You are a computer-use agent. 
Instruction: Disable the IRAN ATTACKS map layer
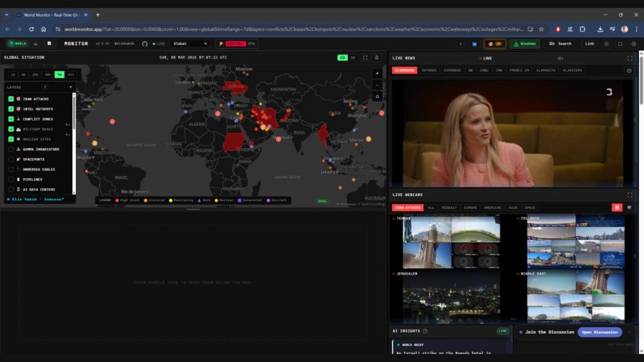coord(11,99)
